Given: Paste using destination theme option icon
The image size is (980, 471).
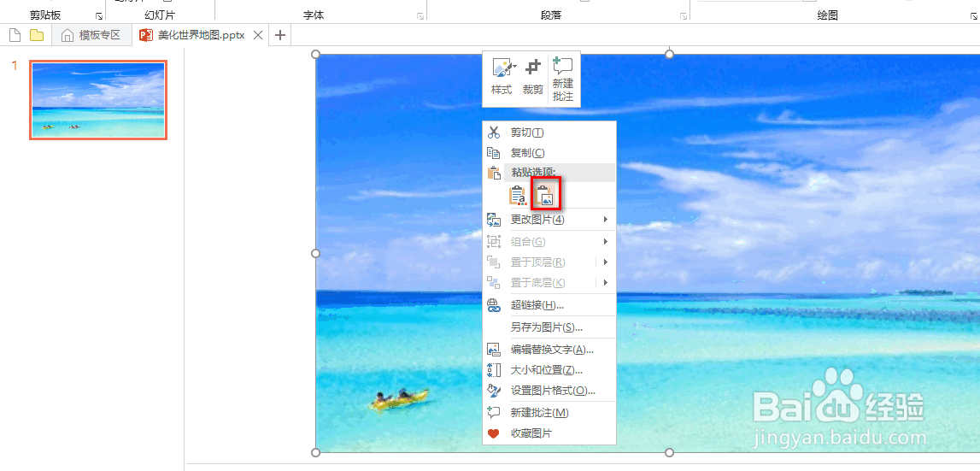Looking at the screenshot, I should [x=518, y=195].
